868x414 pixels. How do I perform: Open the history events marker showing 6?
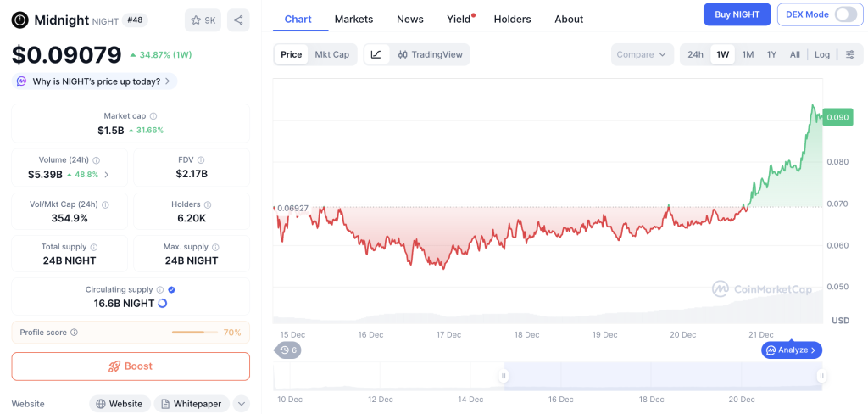288,350
